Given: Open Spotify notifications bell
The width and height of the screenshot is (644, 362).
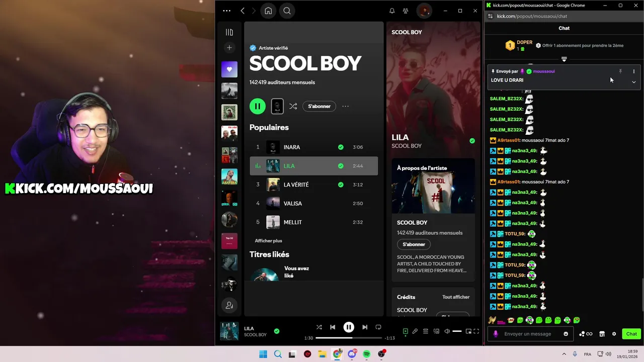Looking at the screenshot, I should pos(392,11).
